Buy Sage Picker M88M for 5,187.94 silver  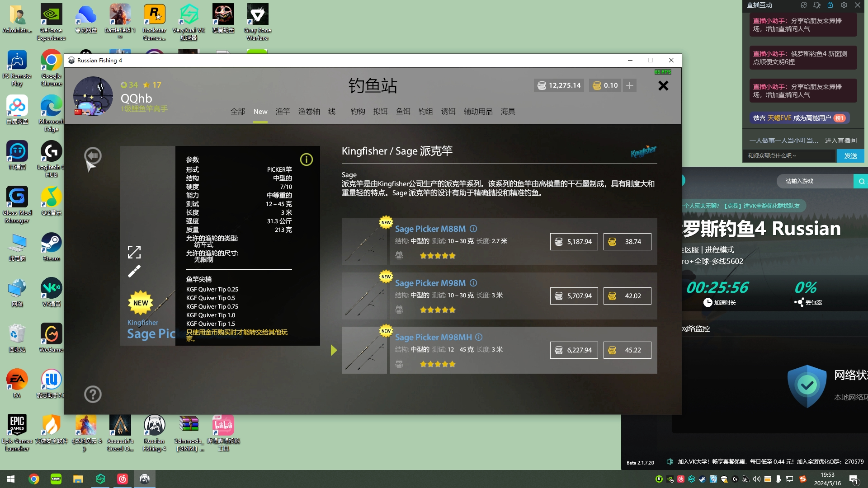coord(574,242)
